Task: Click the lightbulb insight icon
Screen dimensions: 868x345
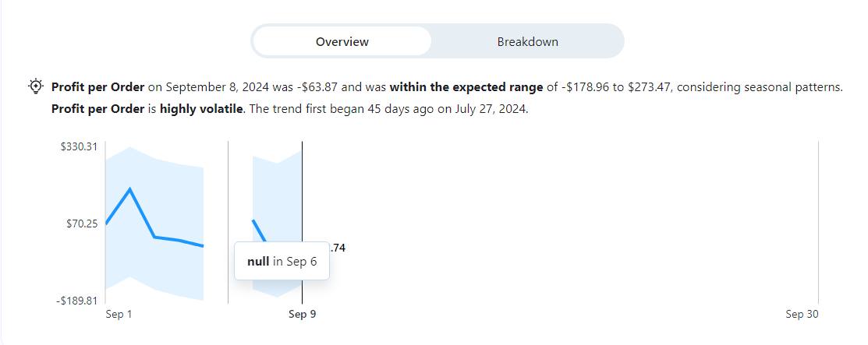Action: [36, 86]
